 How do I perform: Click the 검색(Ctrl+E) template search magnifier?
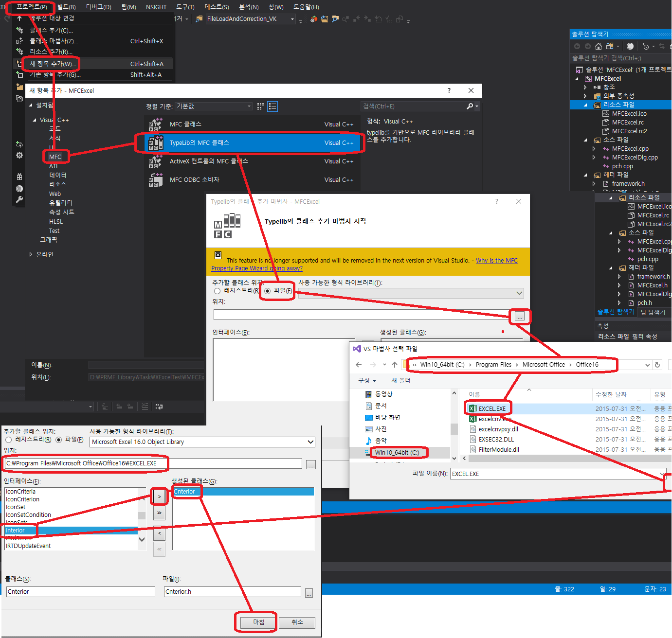tap(470, 106)
